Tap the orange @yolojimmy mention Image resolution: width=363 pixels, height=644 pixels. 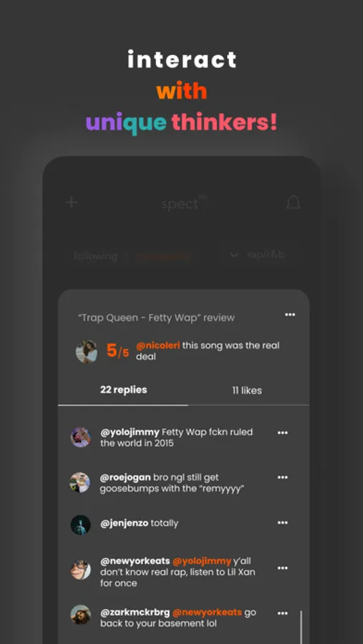[x=202, y=561]
